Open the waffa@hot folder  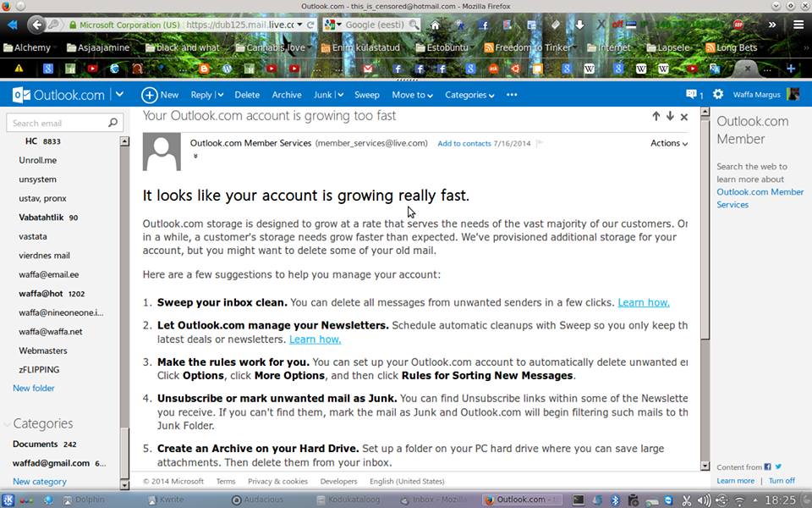(x=52, y=294)
